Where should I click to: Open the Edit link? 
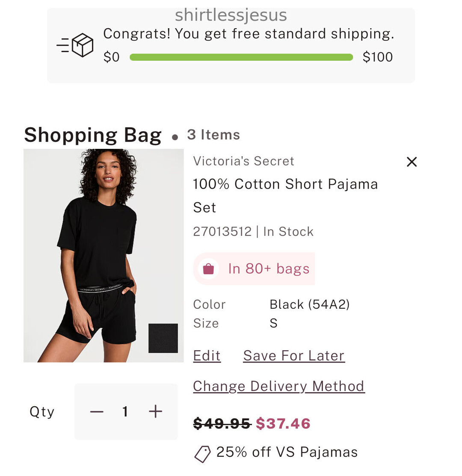click(207, 355)
